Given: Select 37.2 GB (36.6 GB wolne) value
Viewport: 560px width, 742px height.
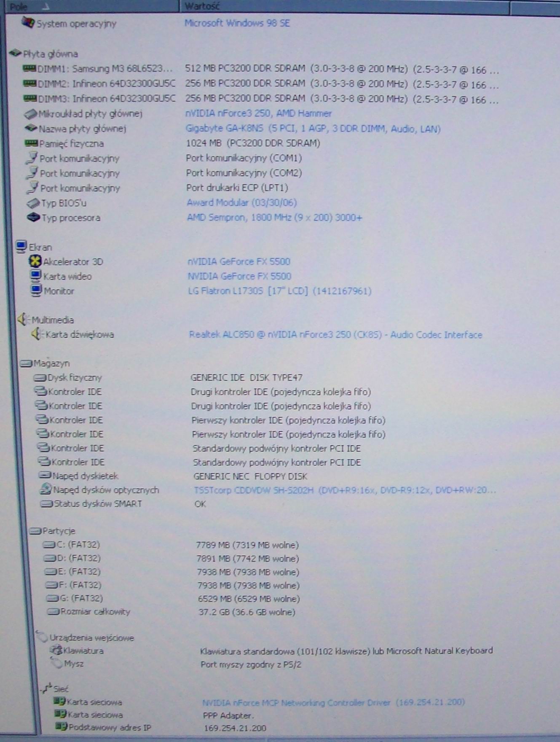Looking at the screenshot, I should [x=247, y=612].
